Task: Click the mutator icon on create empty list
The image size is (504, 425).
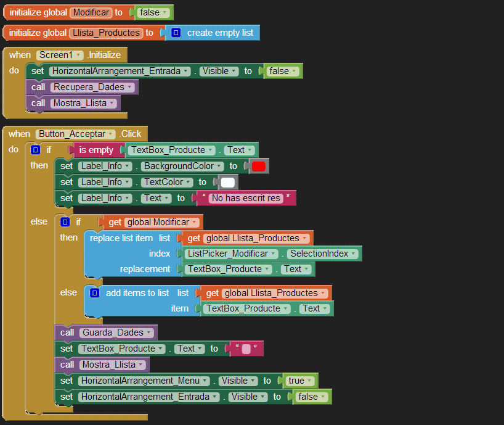Action: pos(176,33)
